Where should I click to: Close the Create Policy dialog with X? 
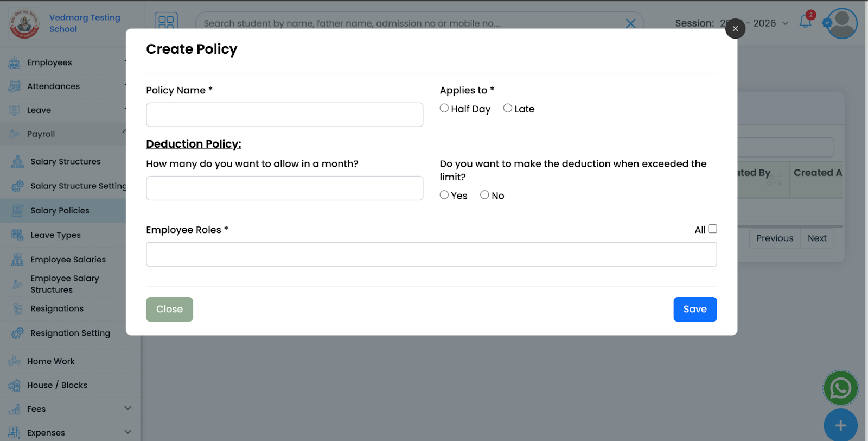735,29
